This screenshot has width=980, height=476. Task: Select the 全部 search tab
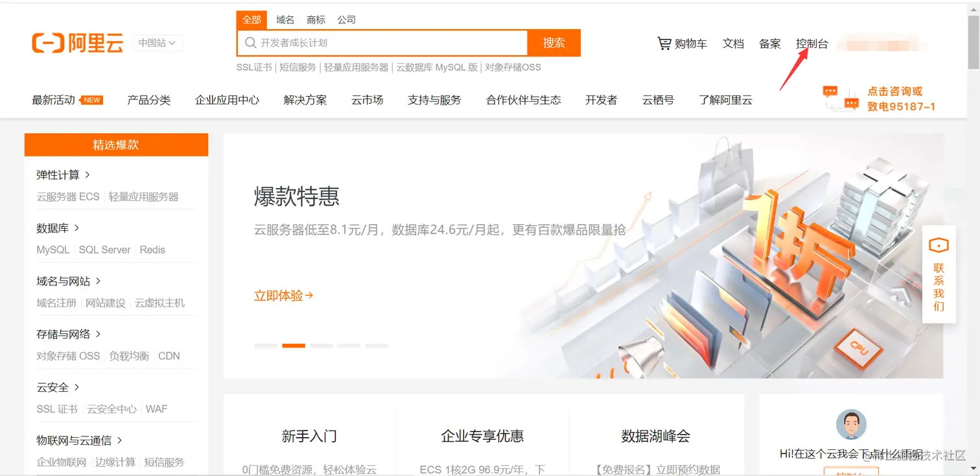point(251,19)
